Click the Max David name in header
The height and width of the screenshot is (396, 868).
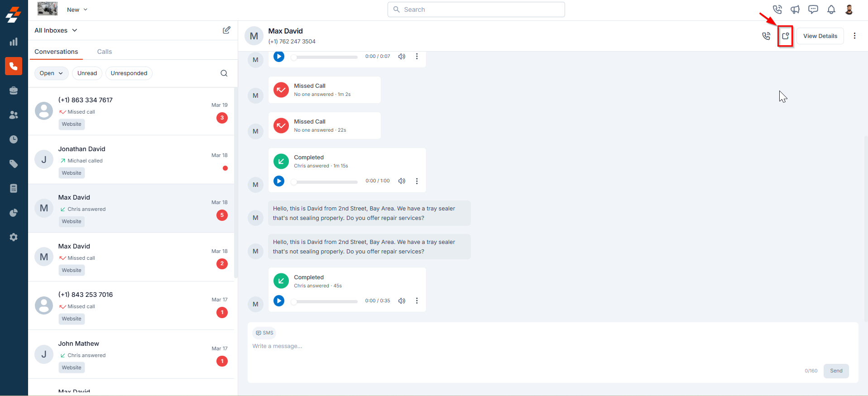pos(285,31)
